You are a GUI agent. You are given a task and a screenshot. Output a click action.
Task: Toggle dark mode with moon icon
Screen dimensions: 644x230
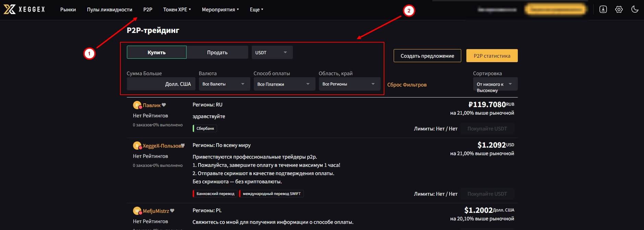click(x=635, y=10)
